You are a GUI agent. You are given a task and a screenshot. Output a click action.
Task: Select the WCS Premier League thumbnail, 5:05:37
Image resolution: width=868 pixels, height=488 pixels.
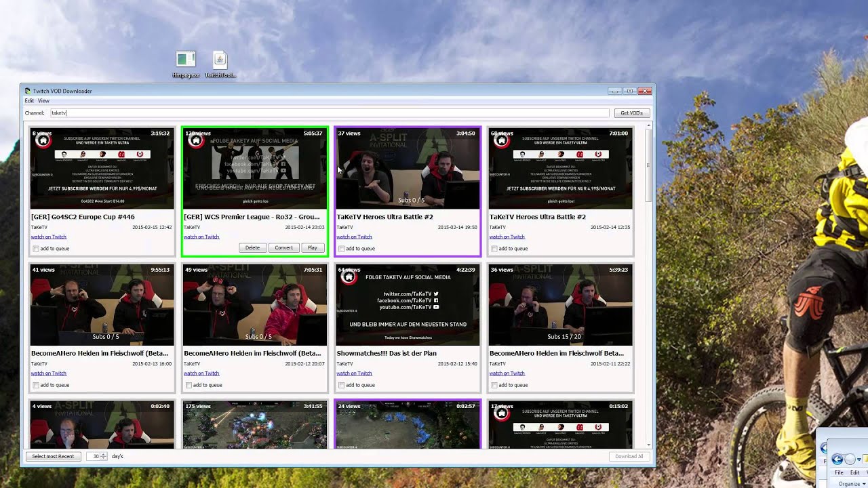pos(255,169)
